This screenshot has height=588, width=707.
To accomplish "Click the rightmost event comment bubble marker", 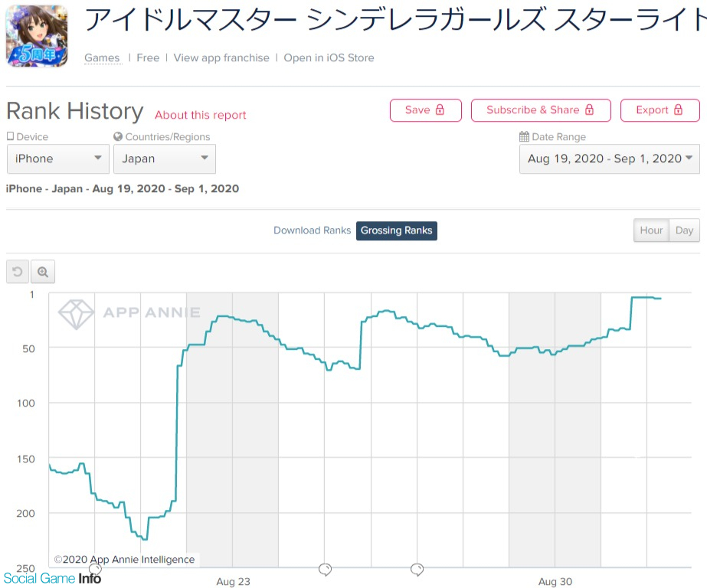I will (x=417, y=569).
